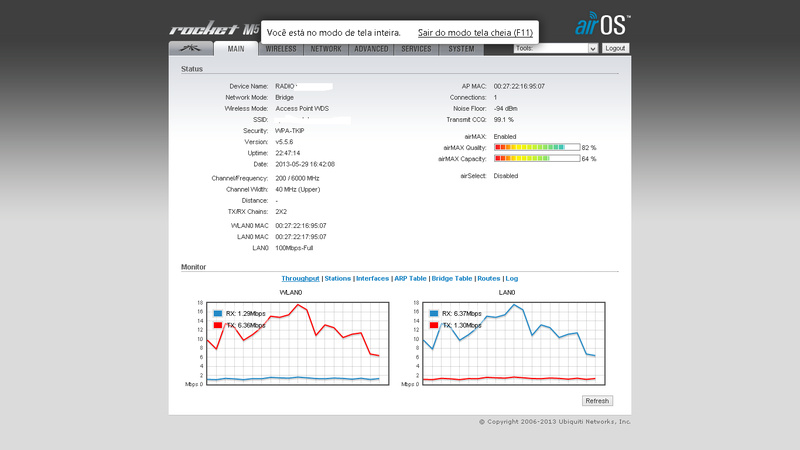Open the SERVICES tab
800x450 pixels.
click(x=416, y=49)
